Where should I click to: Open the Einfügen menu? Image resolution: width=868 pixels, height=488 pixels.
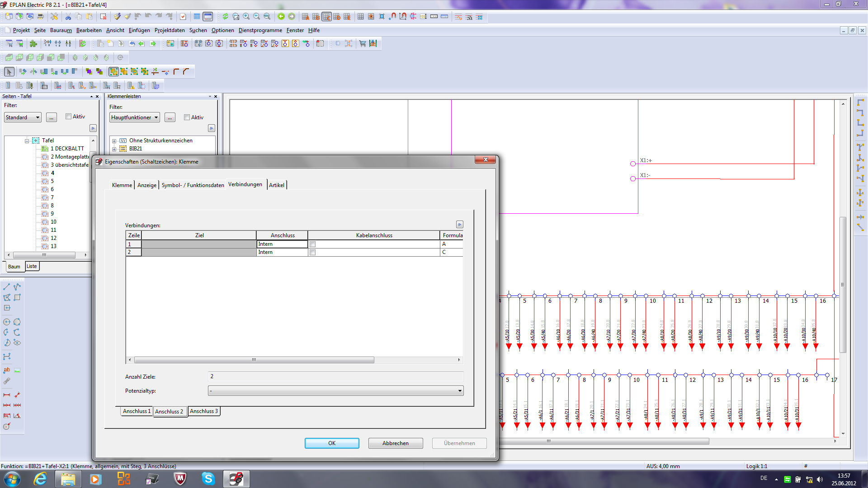(x=139, y=30)
